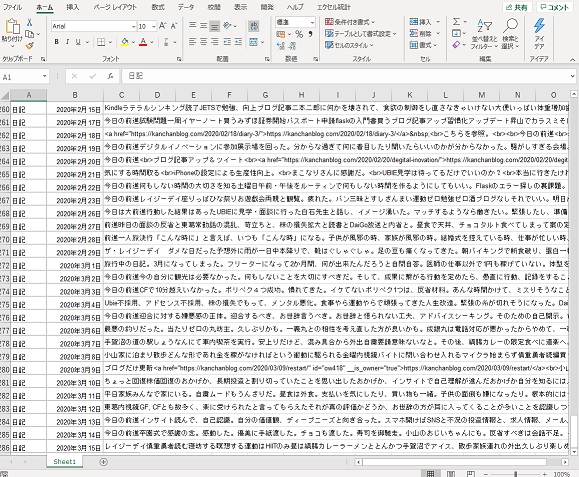This screenshot has height=477, width=579.
Task: Increase font size with large A
Action: tap(162, 26)
